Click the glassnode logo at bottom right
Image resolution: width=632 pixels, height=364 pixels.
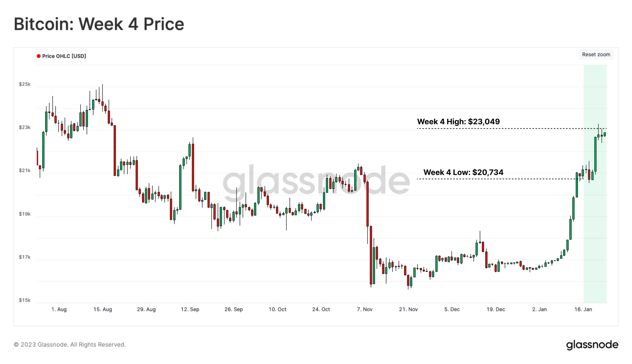click(x=592, y=345)
